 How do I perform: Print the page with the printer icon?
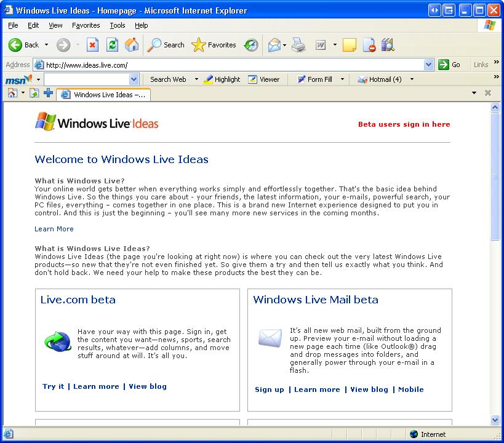point(298,45)
